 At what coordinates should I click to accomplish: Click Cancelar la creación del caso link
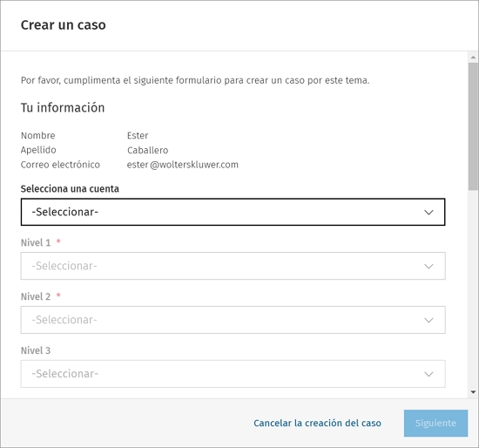317,423
